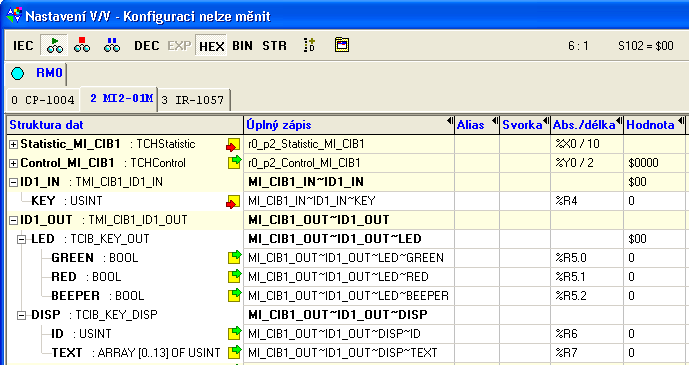Click the green arrow icon on ID row

234,333
